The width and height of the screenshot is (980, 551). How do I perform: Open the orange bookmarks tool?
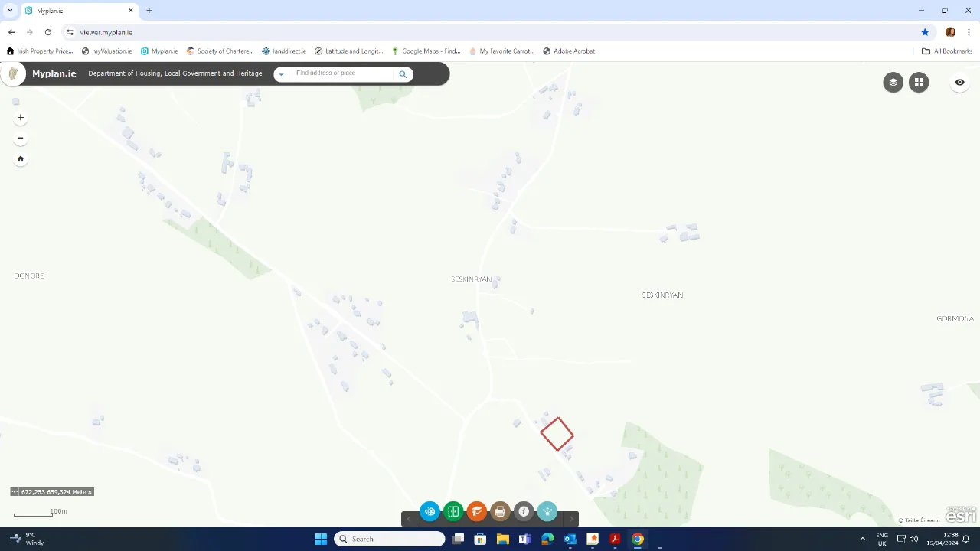click(x=476, y=511)
